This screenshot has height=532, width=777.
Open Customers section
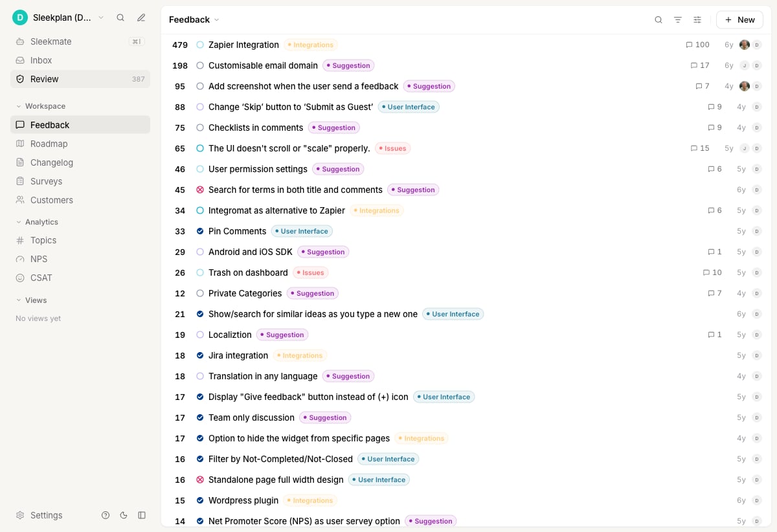click(x=80, y=200)
